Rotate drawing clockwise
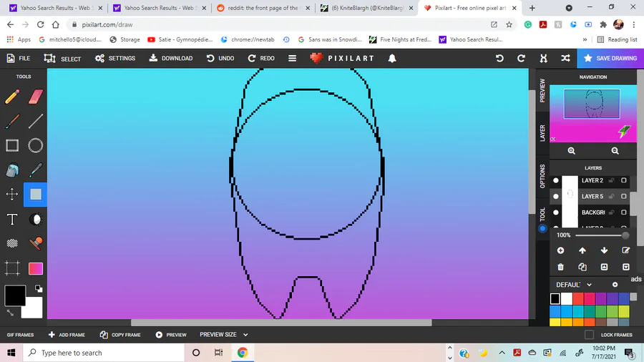The image size is (644, 362). pos(521,58)
